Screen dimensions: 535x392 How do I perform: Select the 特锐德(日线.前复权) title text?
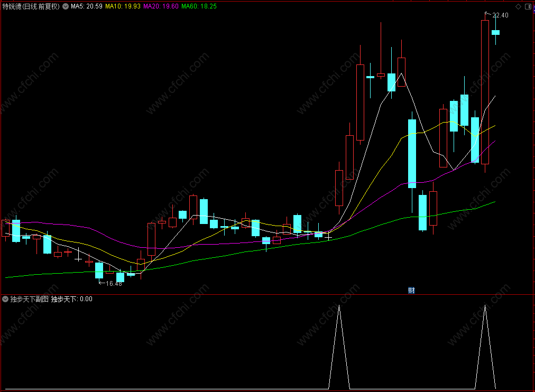tap(31, 6)
